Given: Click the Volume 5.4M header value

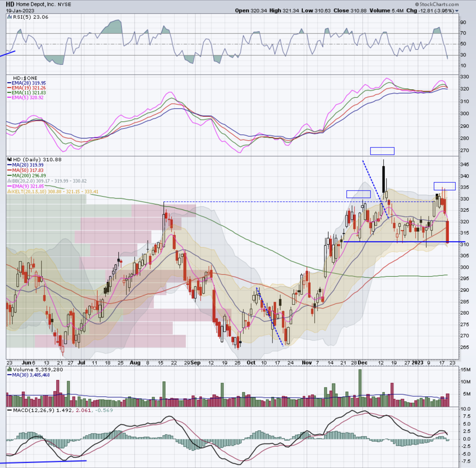Looking at the screenshot, I should click(386, 11).
